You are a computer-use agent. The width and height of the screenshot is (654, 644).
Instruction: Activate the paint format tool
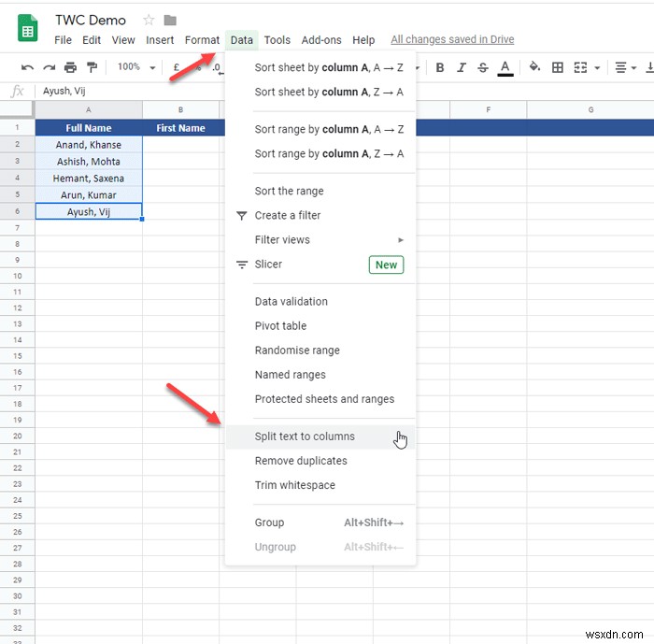[x=92, y=67]
